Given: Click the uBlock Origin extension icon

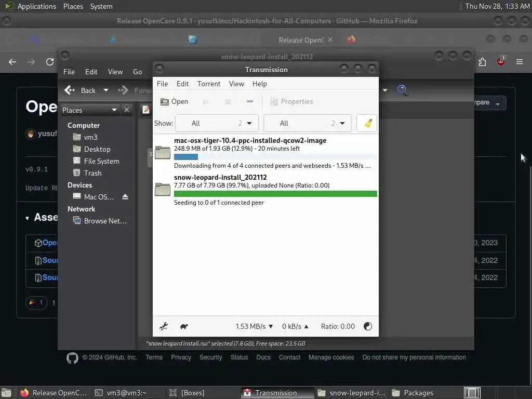Looking at the screenshot, I should [501, 61].
